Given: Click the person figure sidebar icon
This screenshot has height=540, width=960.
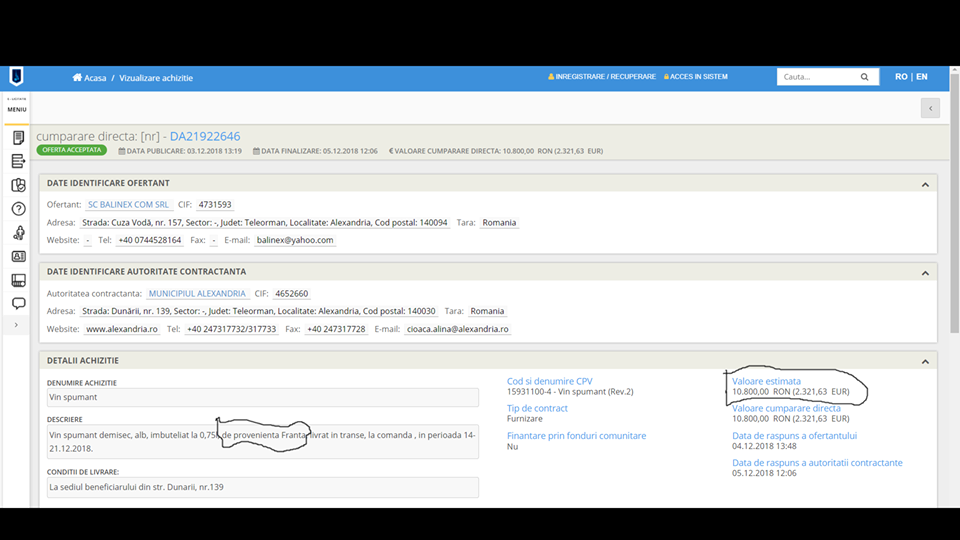Looking at the screenshot, I should 18,233.
